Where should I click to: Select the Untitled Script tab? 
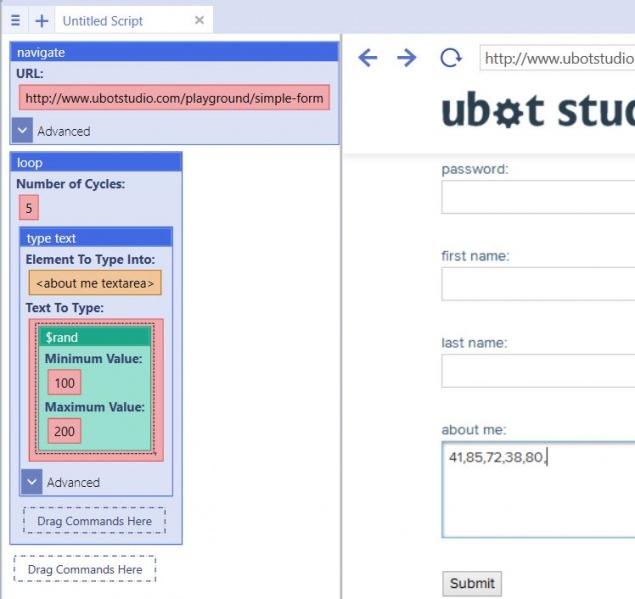click(102, 21)
